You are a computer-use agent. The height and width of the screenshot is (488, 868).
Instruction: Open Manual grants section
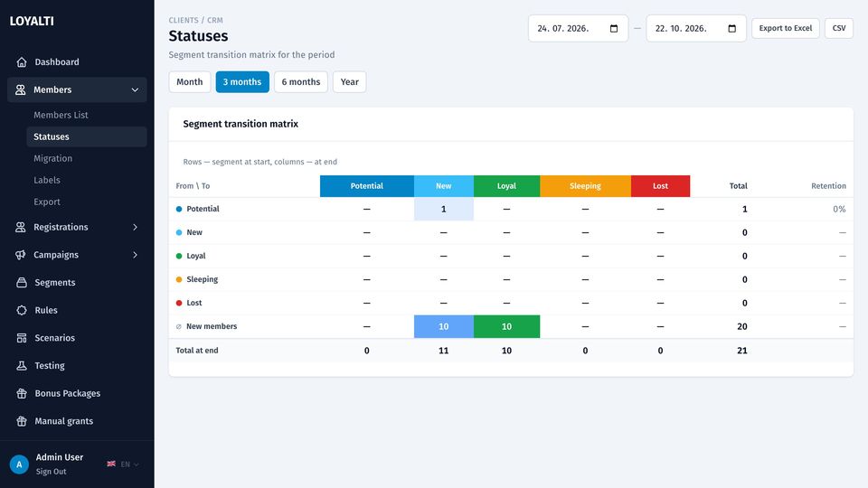click(x=77, y=421)
